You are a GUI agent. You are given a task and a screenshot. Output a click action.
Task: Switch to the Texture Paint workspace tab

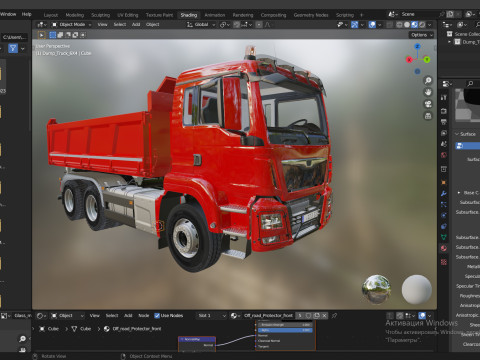(159, 15)
